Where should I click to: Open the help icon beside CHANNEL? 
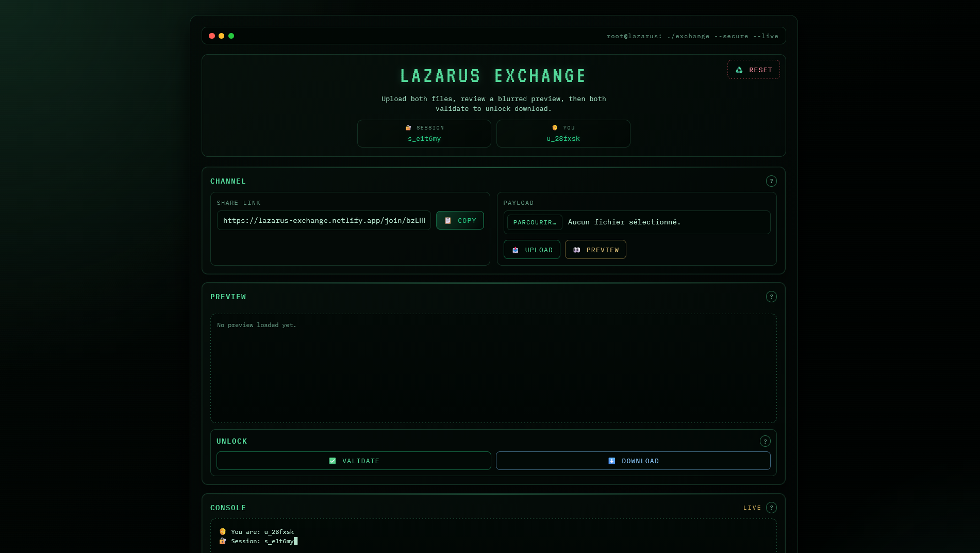771,181
